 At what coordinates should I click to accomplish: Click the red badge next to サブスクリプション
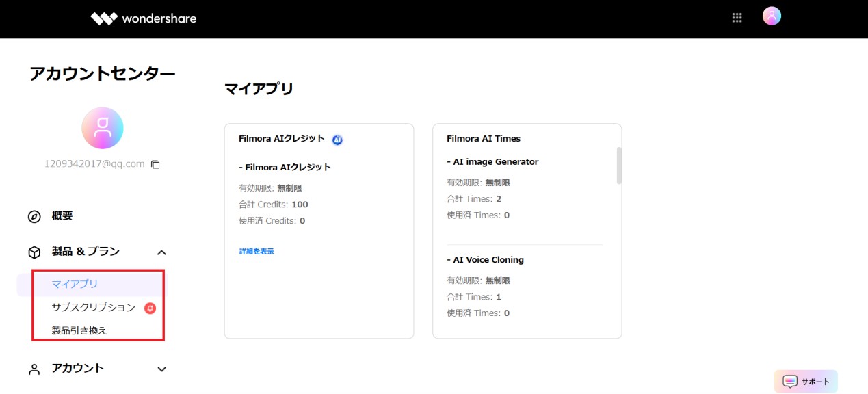pyautogui.click(x=150, y=308)
